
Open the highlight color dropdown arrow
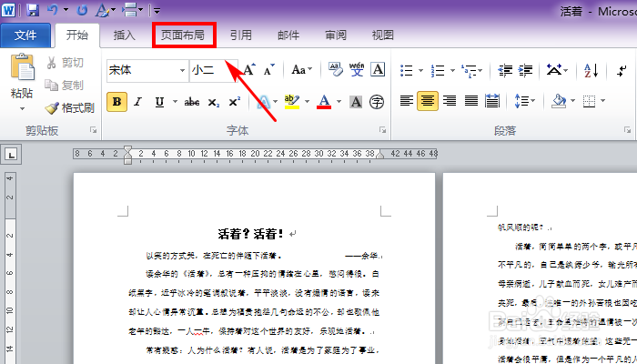tap(308, 102)
